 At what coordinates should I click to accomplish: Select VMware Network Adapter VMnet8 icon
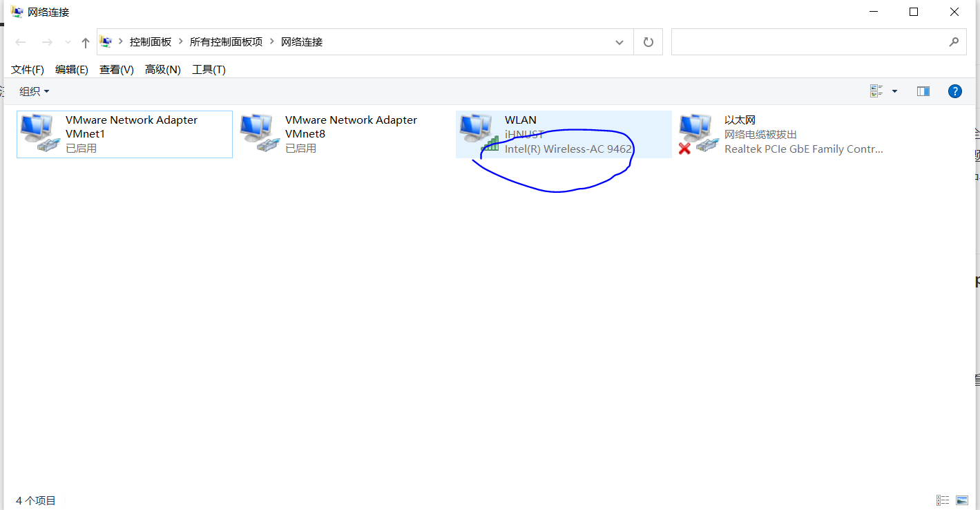(260, 134)
